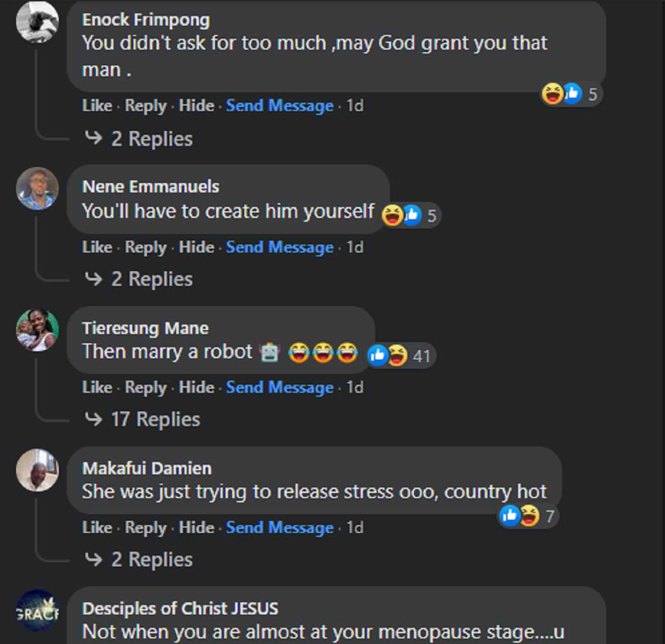Expand 2 replies under Enock Frimpong's comment

click(x=151, y=139)
